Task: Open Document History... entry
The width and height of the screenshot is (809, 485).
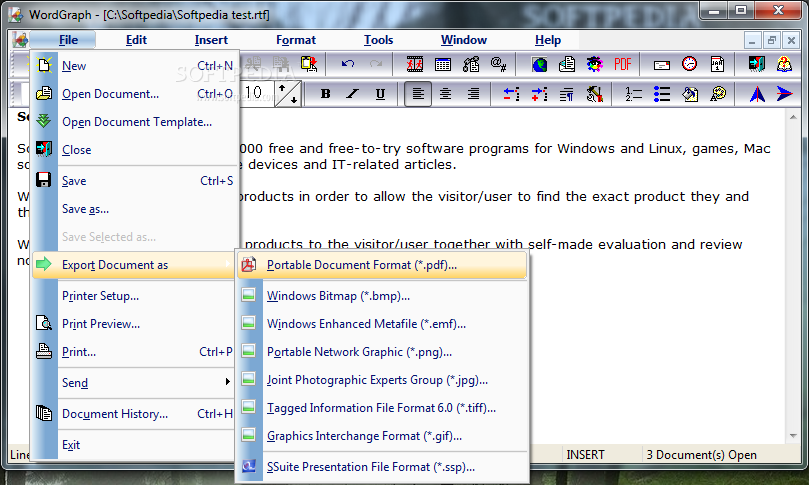Action: [x=135, y=413]
